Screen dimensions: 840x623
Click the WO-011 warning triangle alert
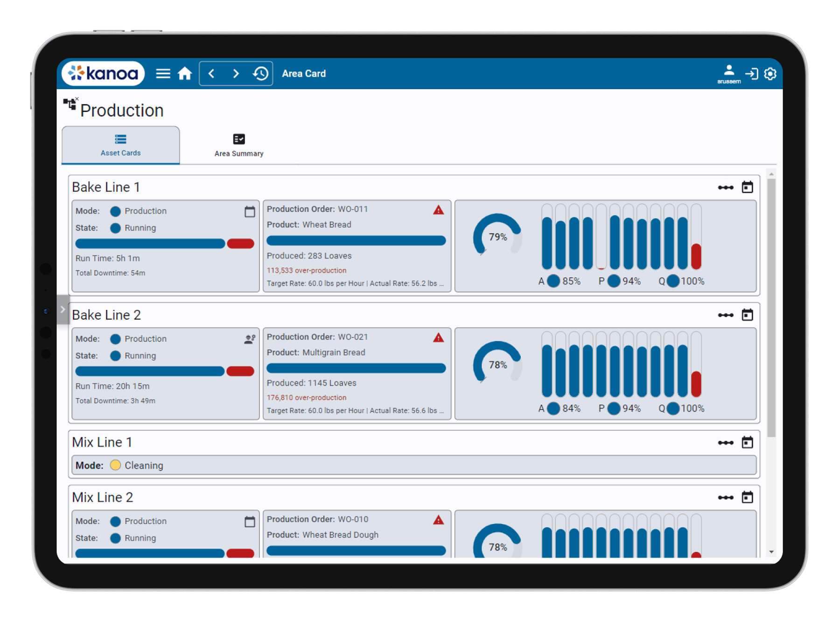438,210
